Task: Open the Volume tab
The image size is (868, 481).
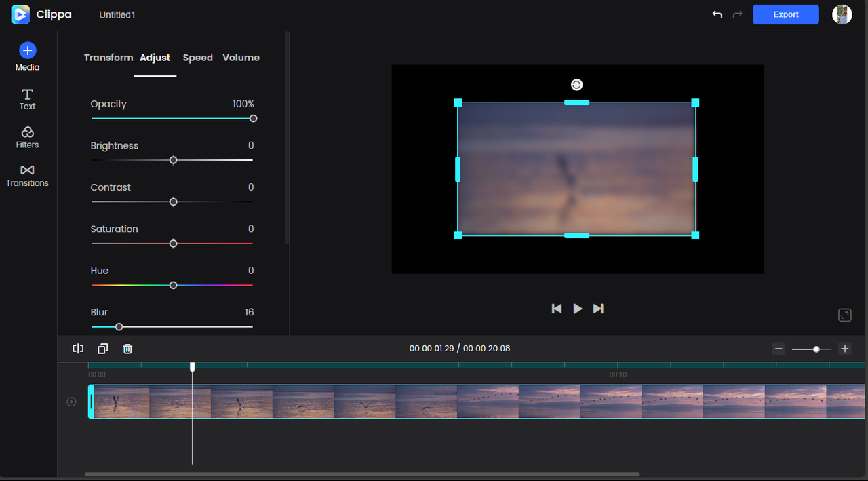Action: (241, 58)
